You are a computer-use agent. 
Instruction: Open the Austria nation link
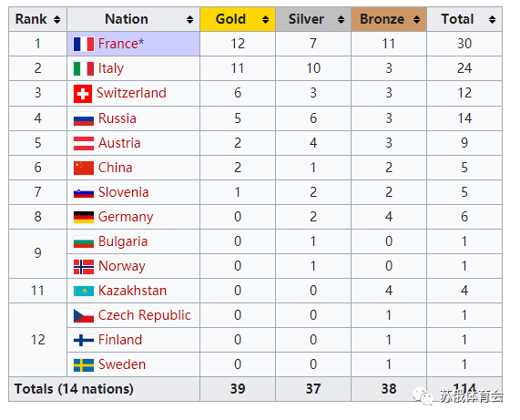click(x=119, y=143)
